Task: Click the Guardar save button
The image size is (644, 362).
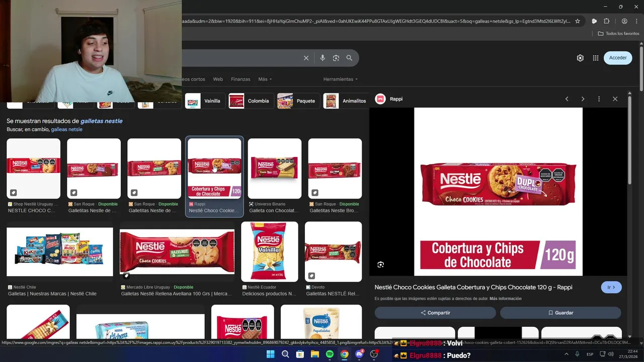Action: click(x=560, y=313)
